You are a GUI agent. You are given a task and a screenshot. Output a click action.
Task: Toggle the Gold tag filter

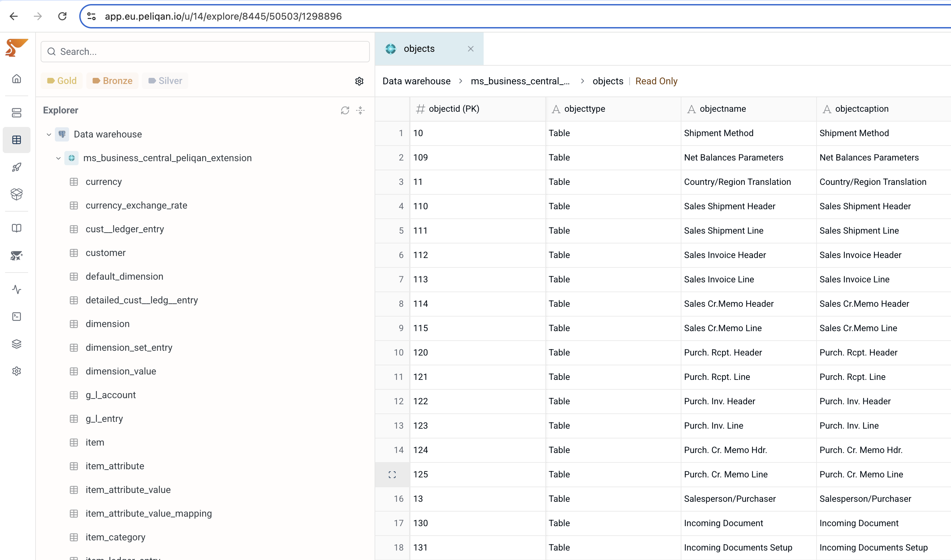click(x=62, y=81)
